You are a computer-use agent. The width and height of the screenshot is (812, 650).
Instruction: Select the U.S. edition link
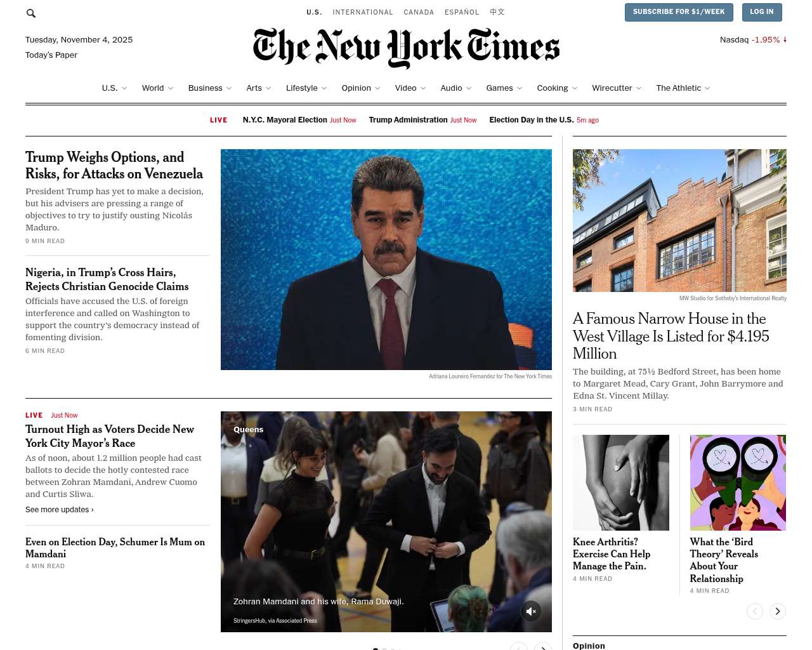[314, 12]
